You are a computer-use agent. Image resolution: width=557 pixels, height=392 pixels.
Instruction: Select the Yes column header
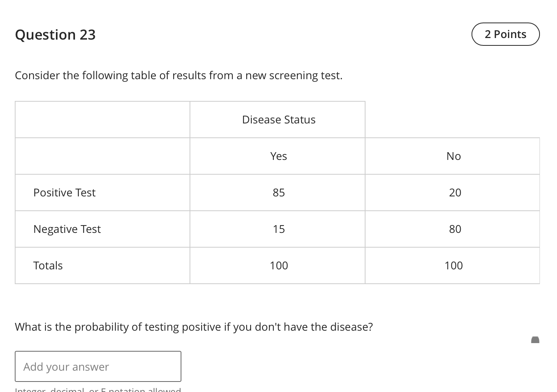tap(278, 156)
